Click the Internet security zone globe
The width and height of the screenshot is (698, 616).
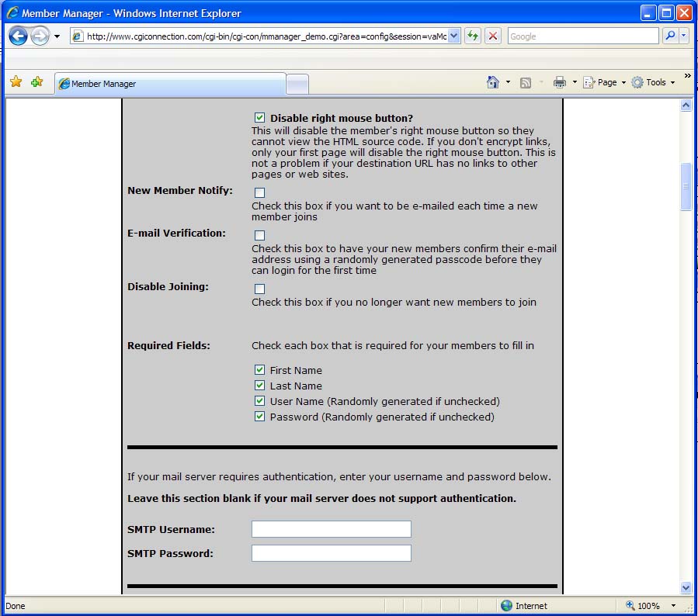coord(506,605)
